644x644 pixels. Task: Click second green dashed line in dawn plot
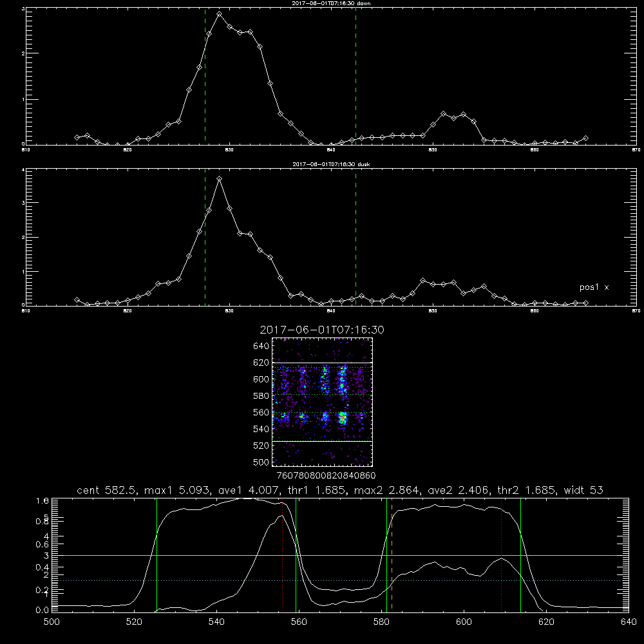355,76
